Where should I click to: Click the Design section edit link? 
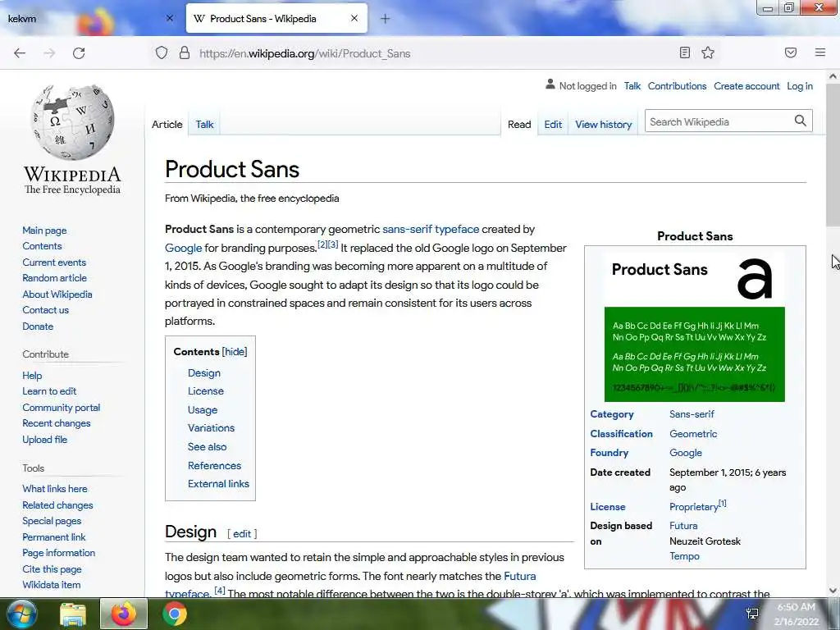coord(242,533)
